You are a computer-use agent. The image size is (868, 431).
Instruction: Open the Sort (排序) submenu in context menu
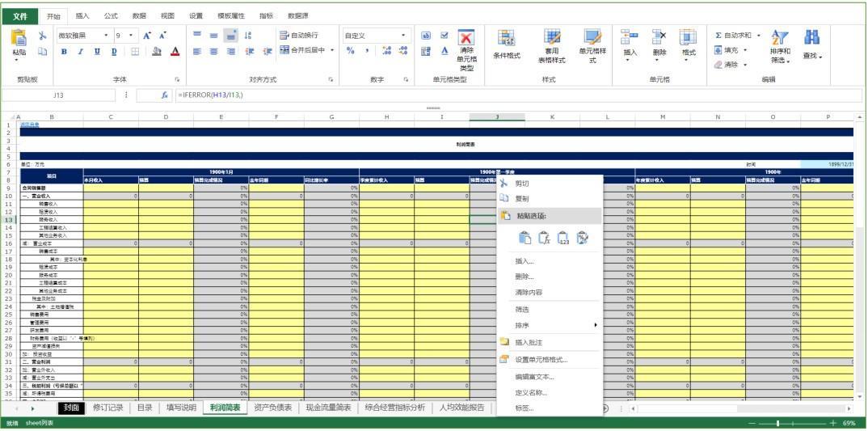tap(549, 325)
